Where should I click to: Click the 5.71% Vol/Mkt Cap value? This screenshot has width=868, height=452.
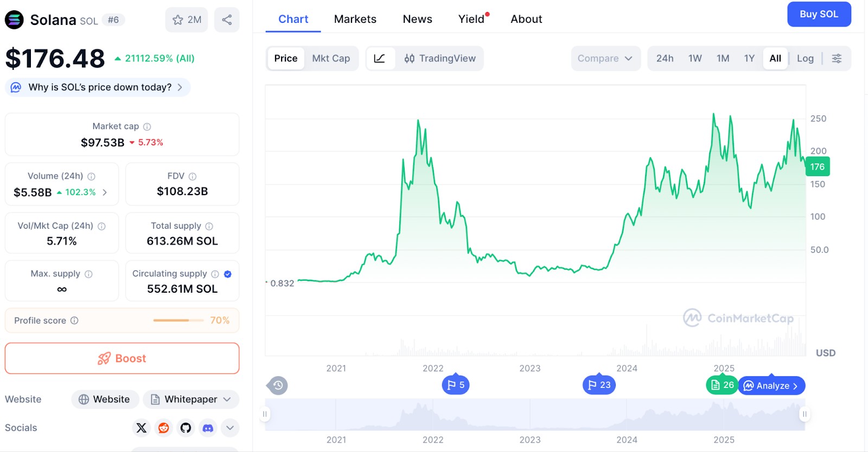62,241
